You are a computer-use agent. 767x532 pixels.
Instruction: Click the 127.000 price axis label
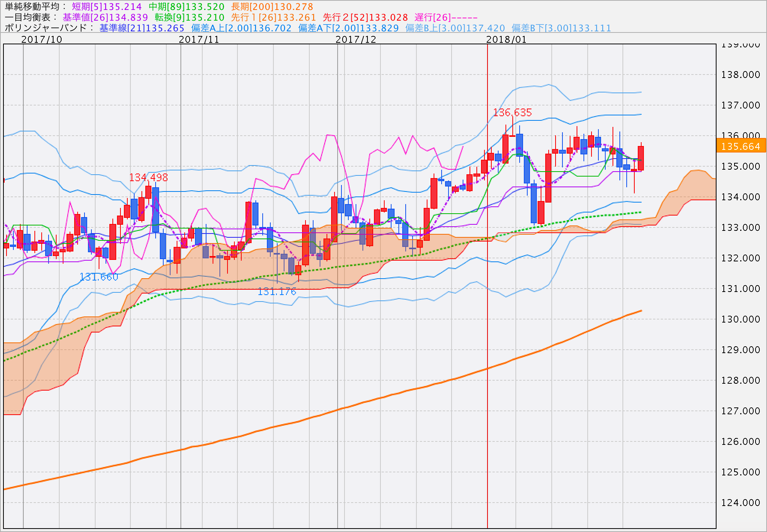click(x=741, y=411)
